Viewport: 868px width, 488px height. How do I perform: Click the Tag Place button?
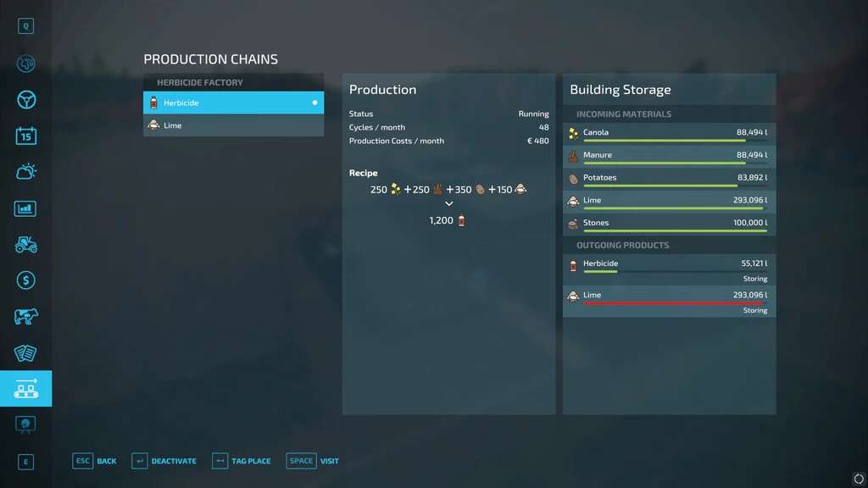point(242,461)
